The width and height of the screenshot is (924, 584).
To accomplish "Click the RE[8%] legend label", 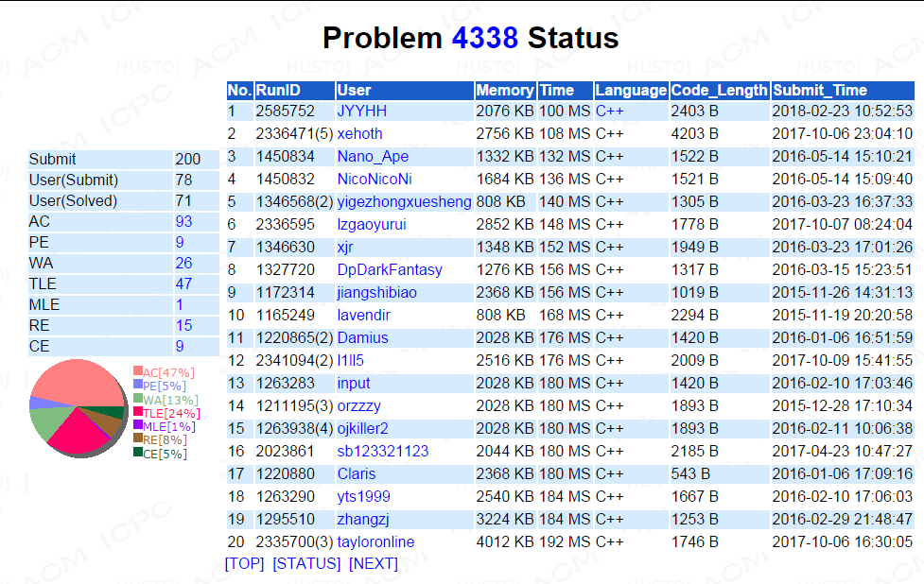I will [165, 439].
